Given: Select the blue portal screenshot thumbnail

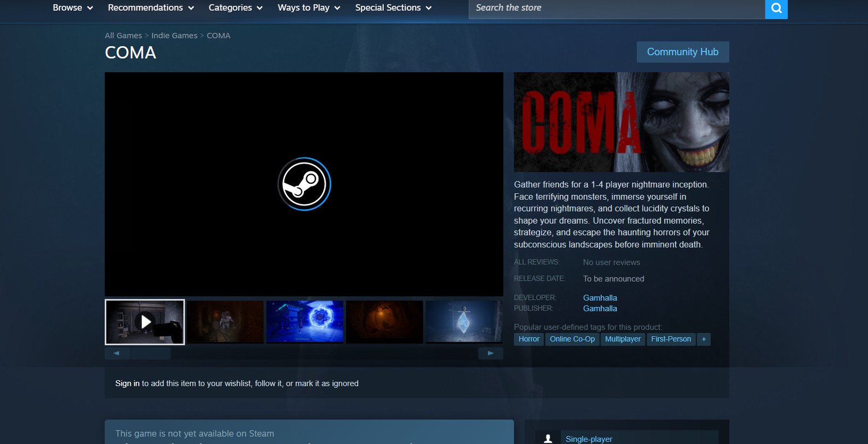Looking at the screenshot, I should coord(305,322).
